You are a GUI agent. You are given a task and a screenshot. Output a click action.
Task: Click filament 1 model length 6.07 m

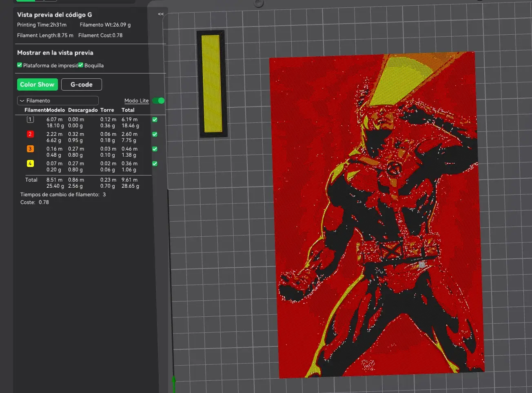point(55,120)
